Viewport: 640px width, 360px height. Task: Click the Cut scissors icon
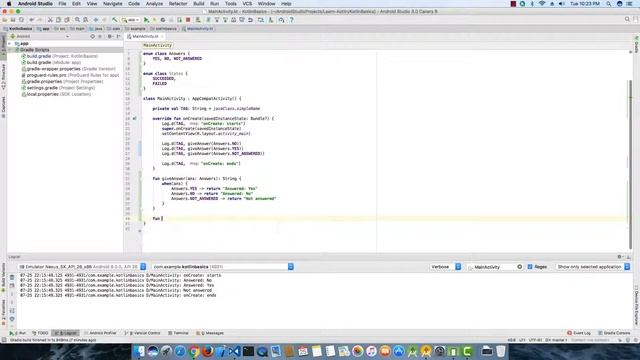point(50,20)
